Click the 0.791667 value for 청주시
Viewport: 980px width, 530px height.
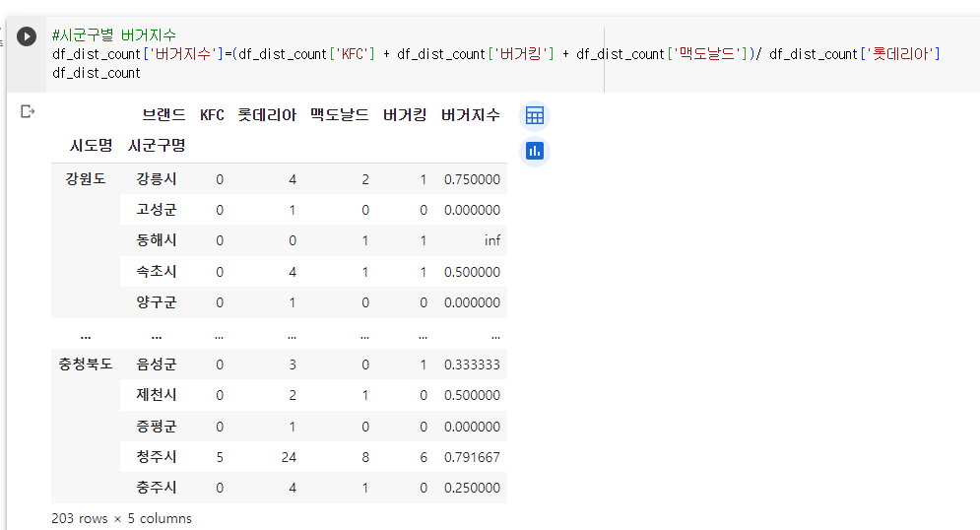coord(473,457)
